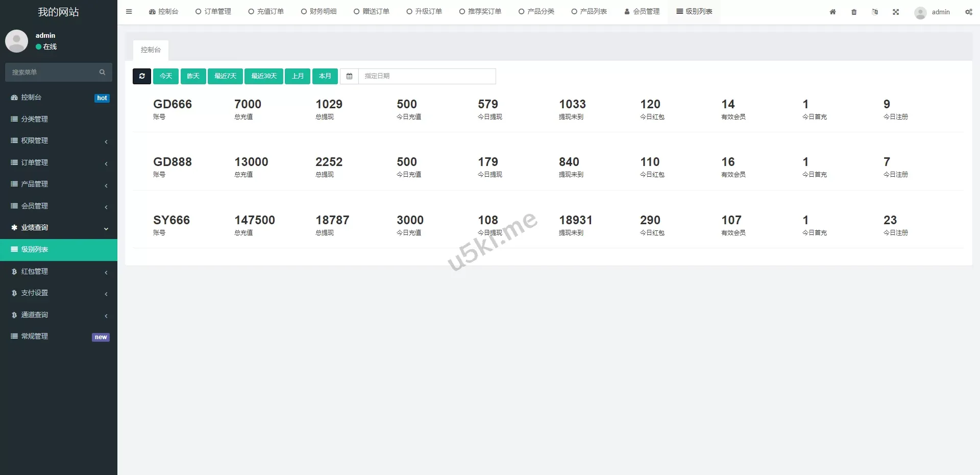Expand the 权限管理 sidebar menu
Viewport: 980px width, 475px height.
click(x=58, y=140)
